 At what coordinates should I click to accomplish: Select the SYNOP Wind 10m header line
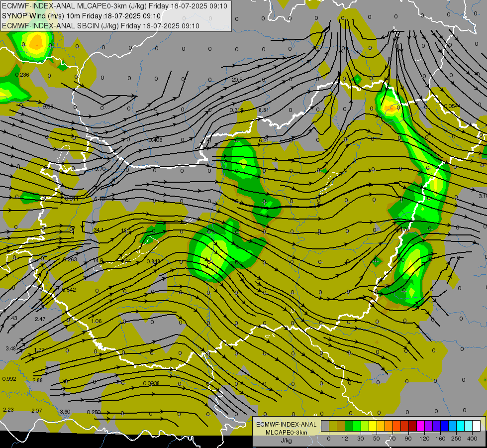[x=82, y=16]
